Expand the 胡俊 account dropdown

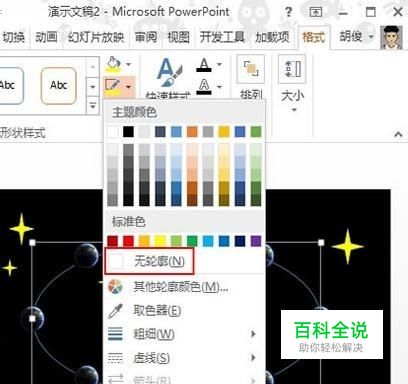[x=371, y=37]
